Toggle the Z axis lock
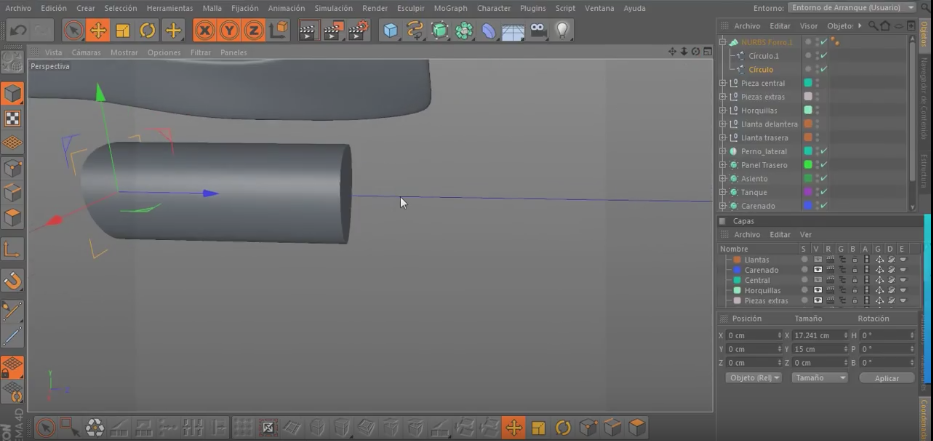Image resolution: width=933 pixels, height=441 pixels. (253, 30)
